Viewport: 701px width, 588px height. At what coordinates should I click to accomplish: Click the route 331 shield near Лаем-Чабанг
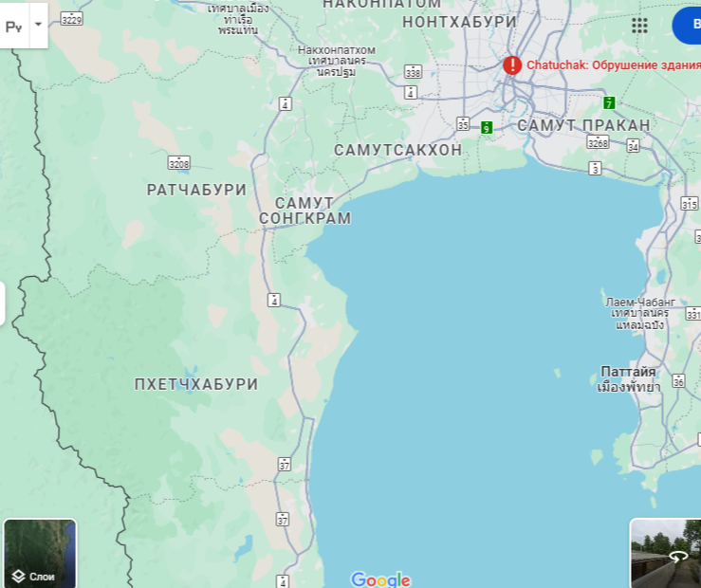(x=693, y=313)
